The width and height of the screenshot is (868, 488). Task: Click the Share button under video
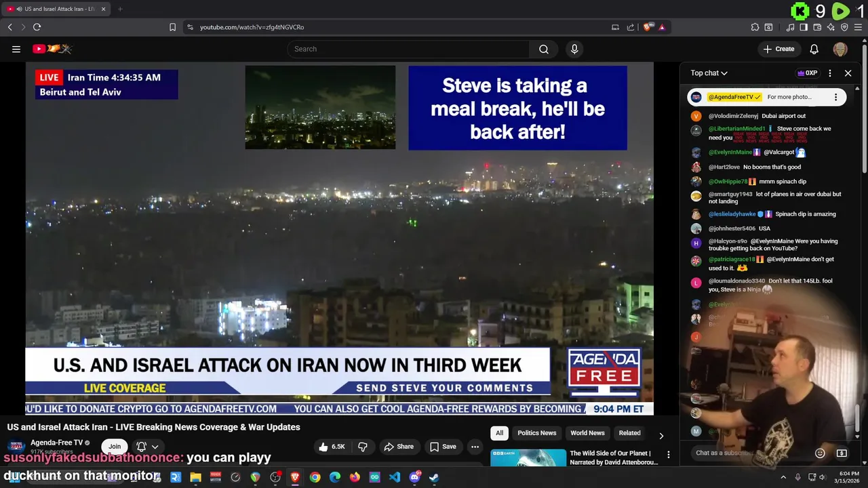pos(398,447)
